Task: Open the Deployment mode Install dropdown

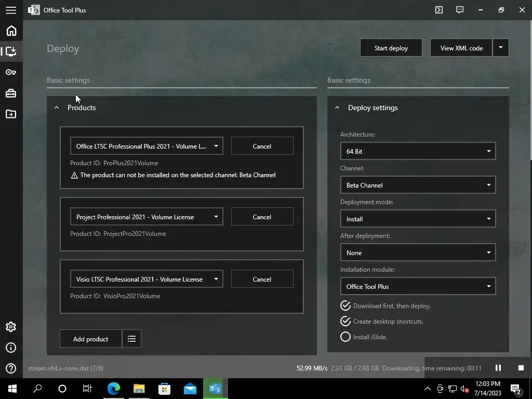Action: (x=418, y=219)
